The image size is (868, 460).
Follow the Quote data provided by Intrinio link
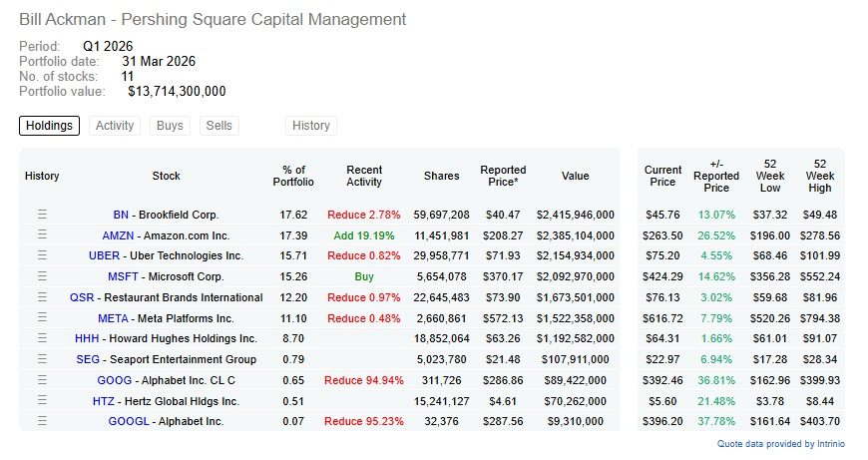(781, 444)
